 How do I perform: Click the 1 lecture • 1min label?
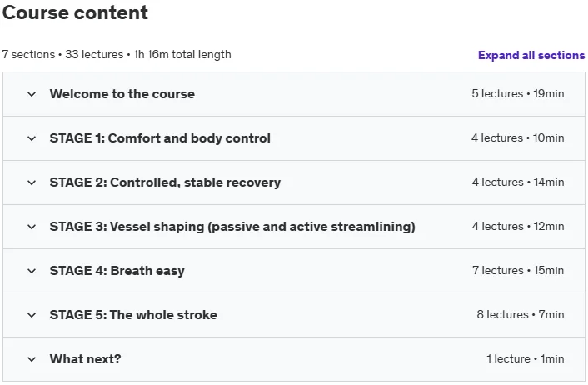tap(525, 358)
